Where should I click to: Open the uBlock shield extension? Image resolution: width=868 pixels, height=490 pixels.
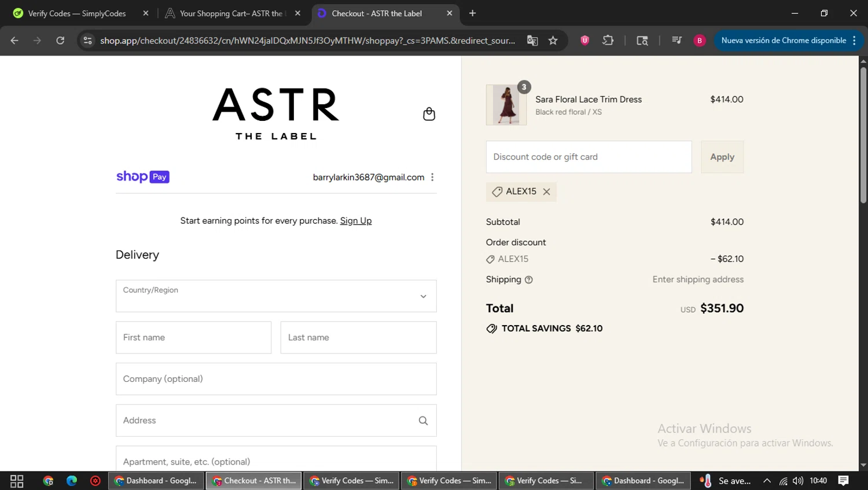(x=585, y=40)
